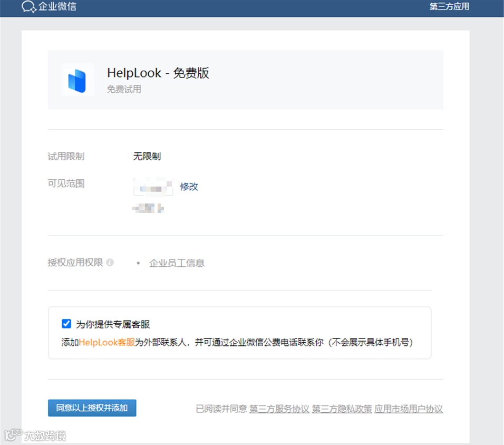The height and width of the screenshot is (445, 504).
Task: Click the HelpLook blue app icon
Action: 77,80
